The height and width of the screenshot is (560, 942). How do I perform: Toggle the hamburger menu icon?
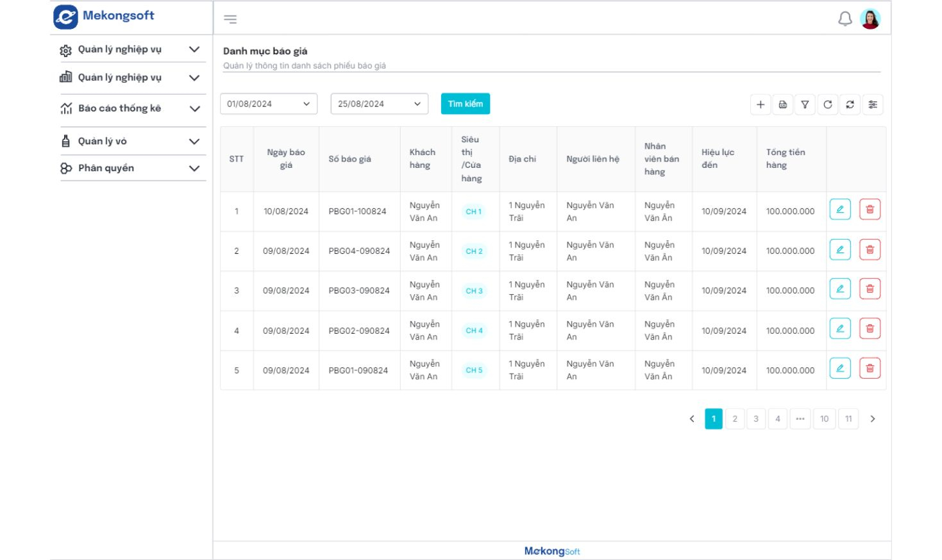pyautogui.click(x=230, y=19)
